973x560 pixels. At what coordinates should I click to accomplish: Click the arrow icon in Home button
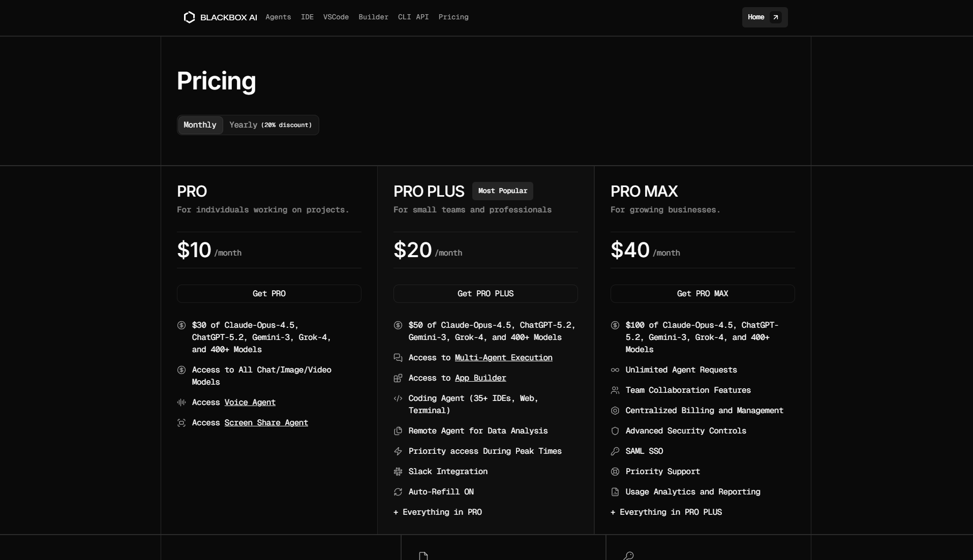775,17
